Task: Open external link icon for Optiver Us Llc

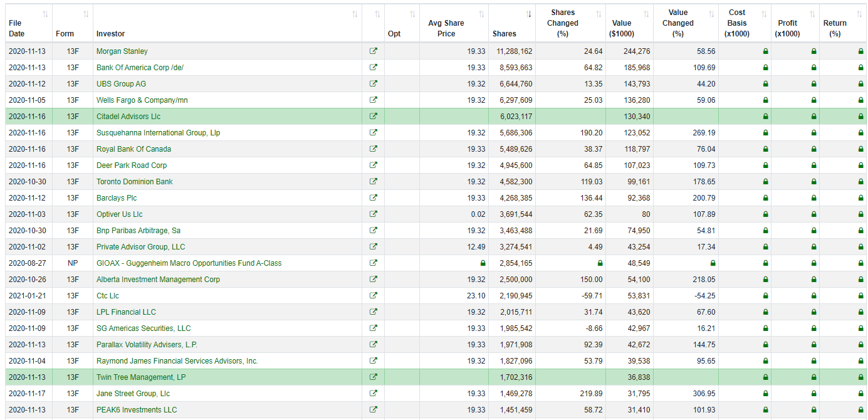Action: coord(374,214)
